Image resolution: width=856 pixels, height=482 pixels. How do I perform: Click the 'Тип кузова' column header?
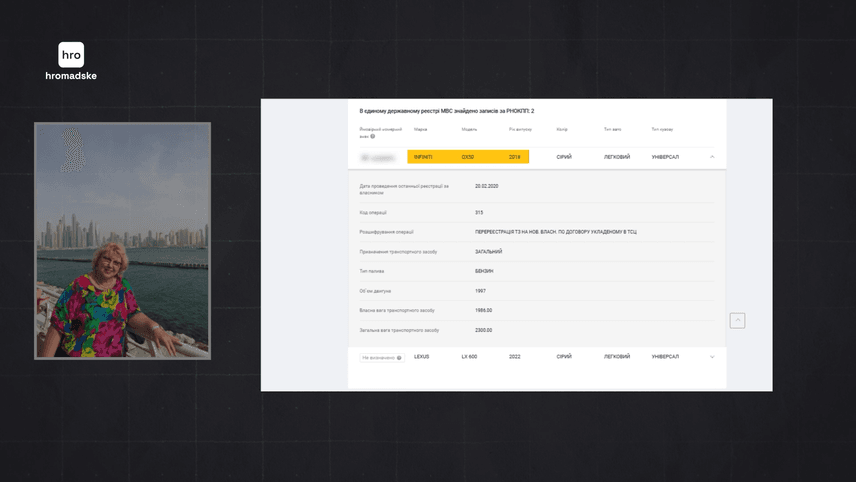tap(662, 130)
